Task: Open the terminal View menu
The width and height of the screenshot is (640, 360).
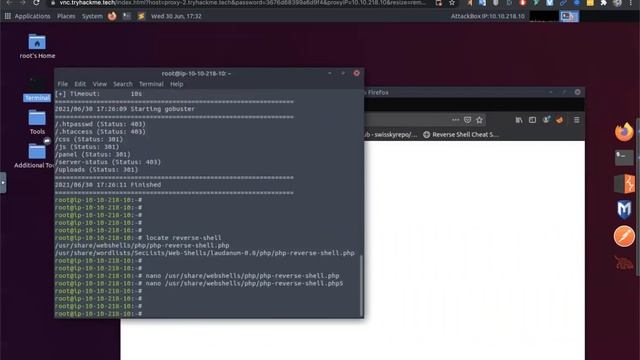Action: click(99, 84)
